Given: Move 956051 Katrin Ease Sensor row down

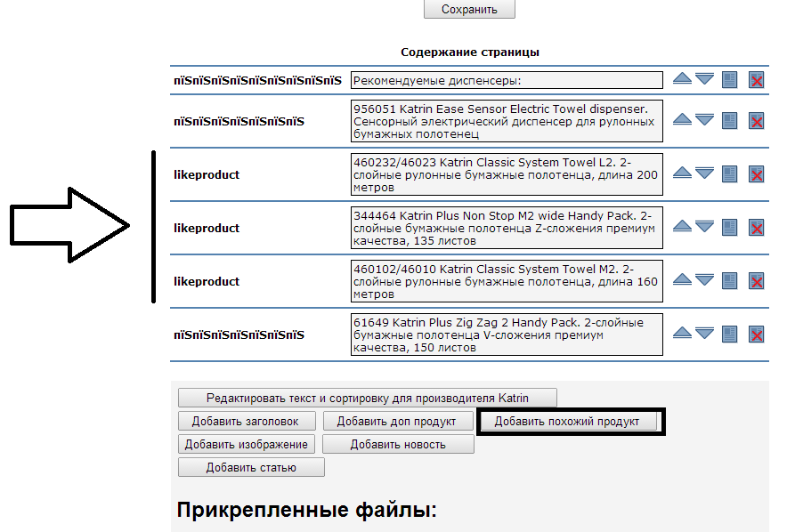Looking at the screenshot, I should (705, 119).
